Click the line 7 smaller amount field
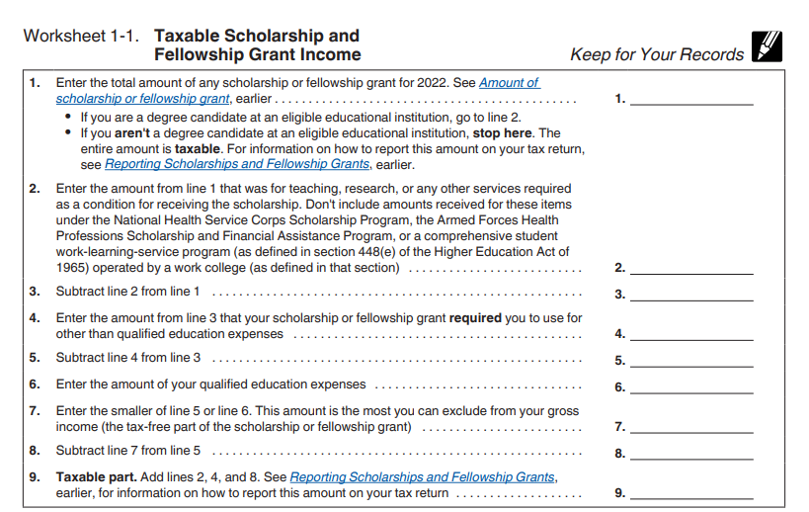Viewport: 809px width, 512px height. coord(691,427)
